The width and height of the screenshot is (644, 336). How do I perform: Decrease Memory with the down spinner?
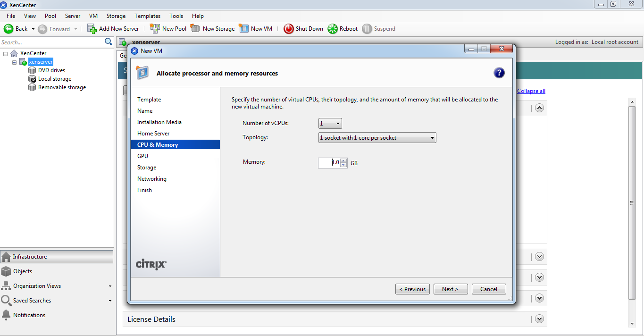[343, 165]
